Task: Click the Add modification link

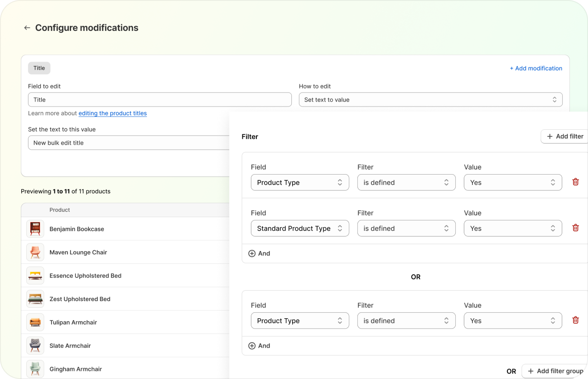Action: tap(536, 68)
